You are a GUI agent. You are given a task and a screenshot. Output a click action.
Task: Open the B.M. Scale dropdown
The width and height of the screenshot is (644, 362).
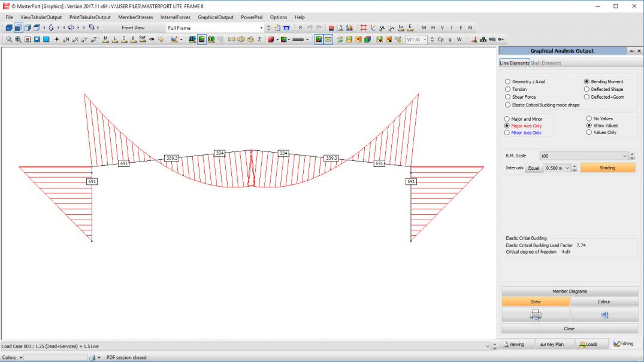coord(625,156)
